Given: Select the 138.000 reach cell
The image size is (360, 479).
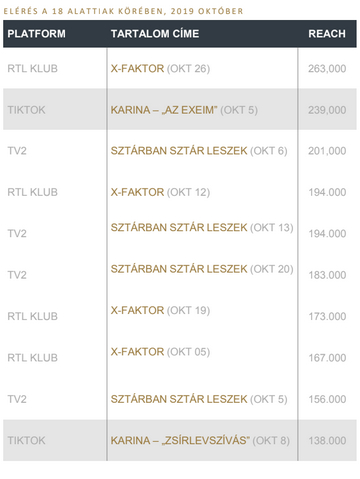Looking at the screenshot, I should click(327, 441).
